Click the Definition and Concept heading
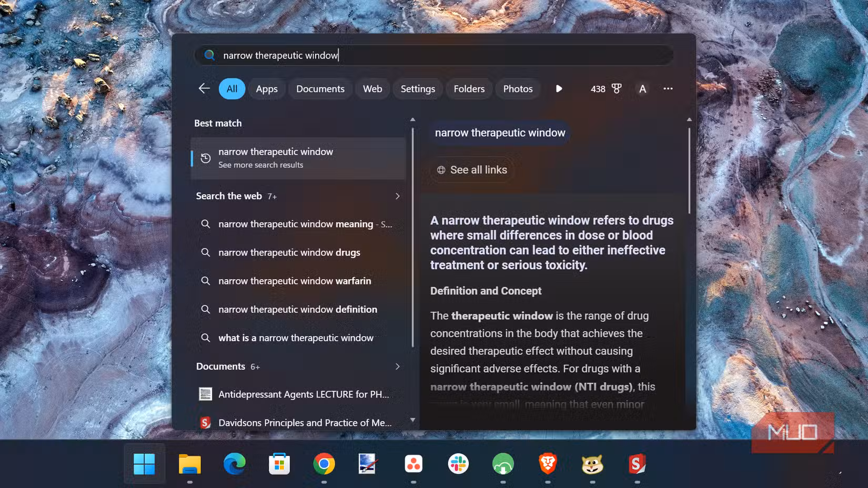This screenshot has width=868, height=488. (x=486, y=291)
